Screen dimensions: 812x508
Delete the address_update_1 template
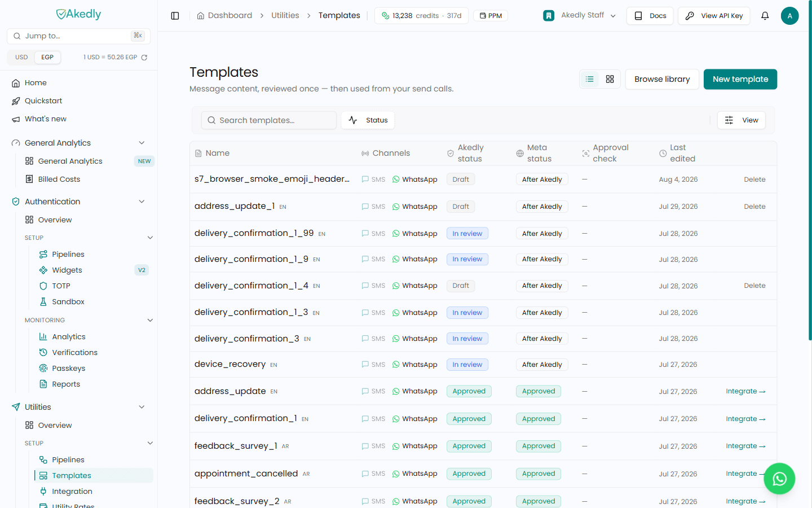tap(754, 207)
